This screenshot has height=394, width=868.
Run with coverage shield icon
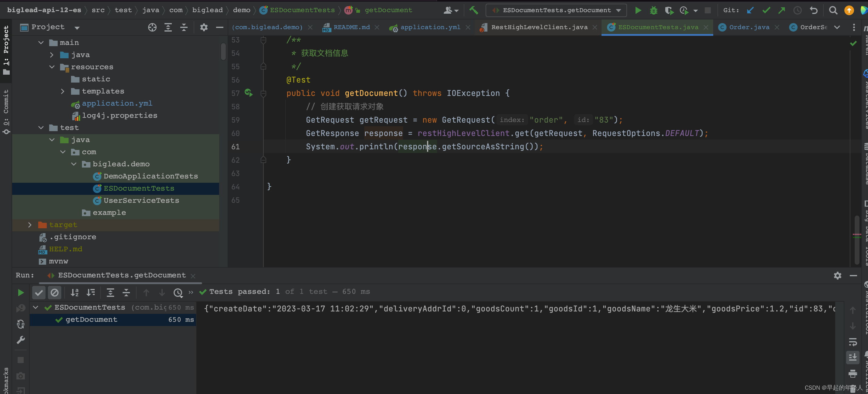click(x=669, y=10)
